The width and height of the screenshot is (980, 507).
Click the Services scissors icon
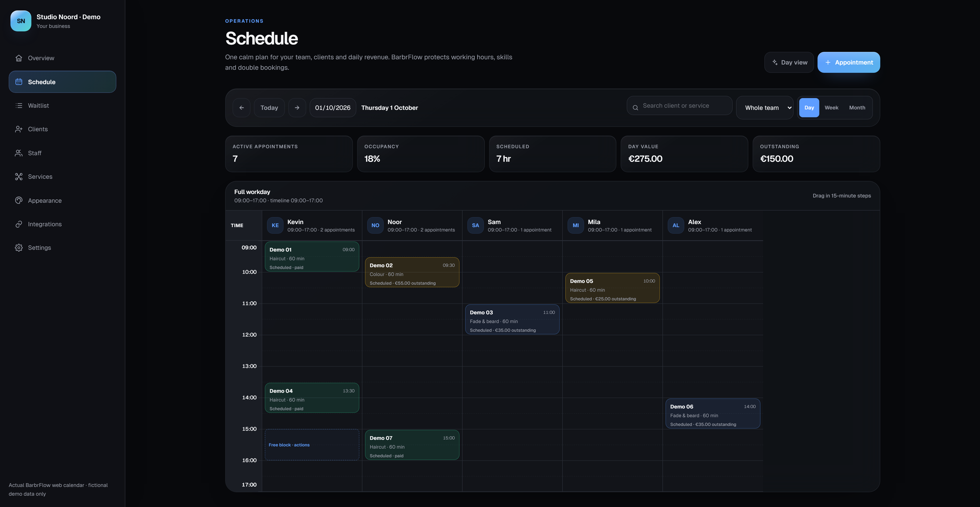19,177
